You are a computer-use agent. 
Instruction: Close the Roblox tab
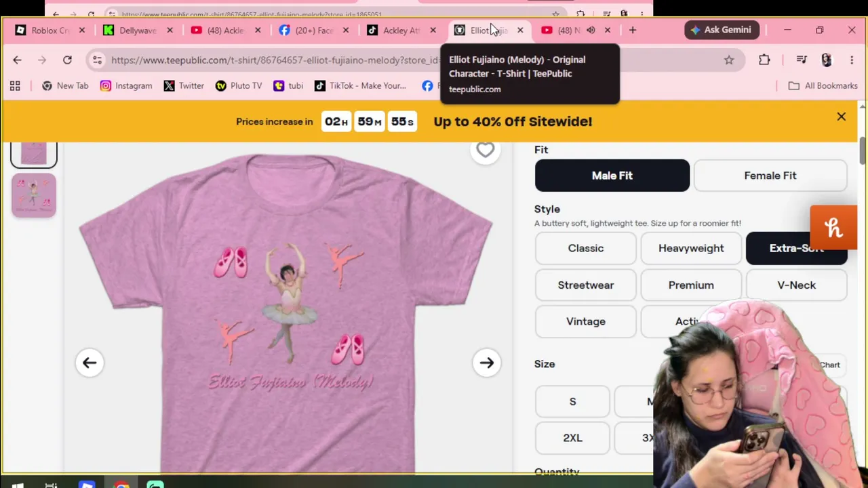point(82,30)
